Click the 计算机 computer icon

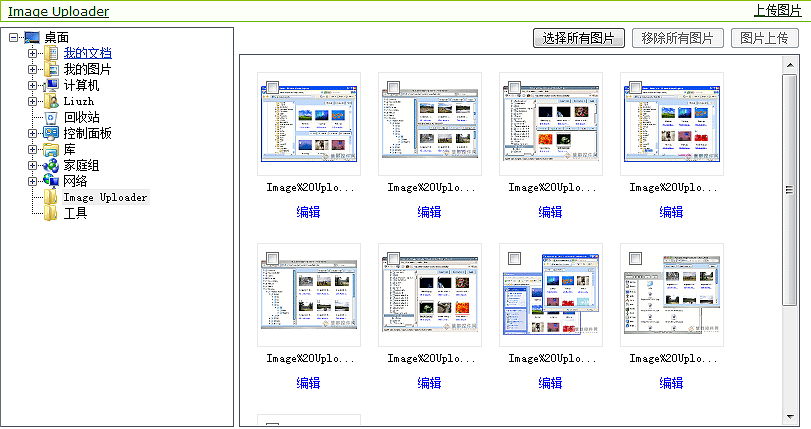(x=51, y=86)
